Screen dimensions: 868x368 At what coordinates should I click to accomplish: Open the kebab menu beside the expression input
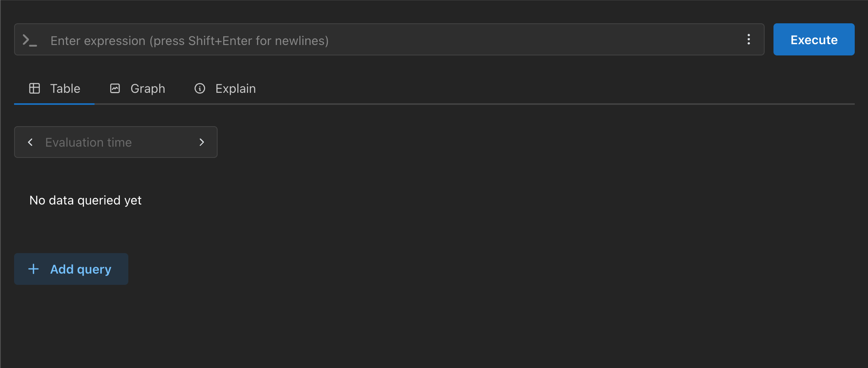pyautogui.click(x=749, y=39)
